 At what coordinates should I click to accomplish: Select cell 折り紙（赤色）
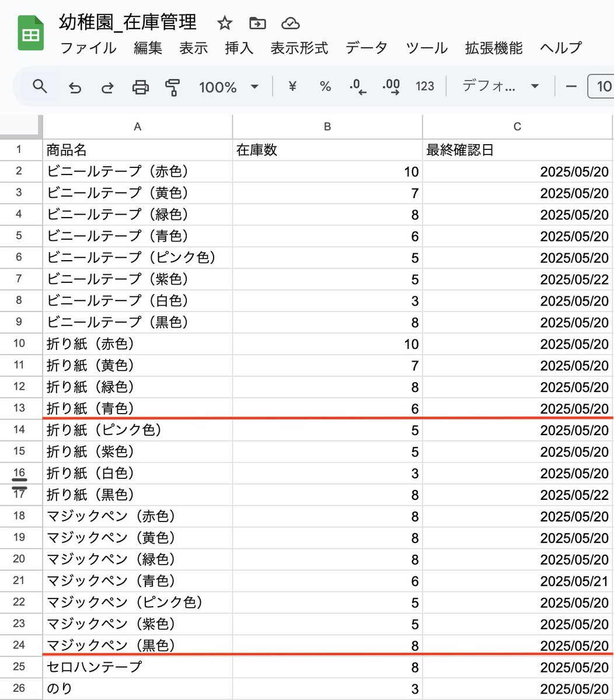pyautogui.click(x=138, y=344)
